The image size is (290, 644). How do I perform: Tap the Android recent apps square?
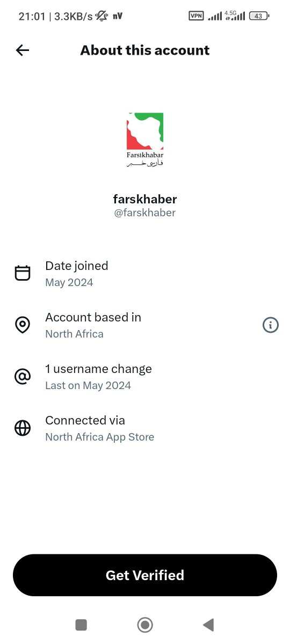pyautogui.click(x=81, y=625)
